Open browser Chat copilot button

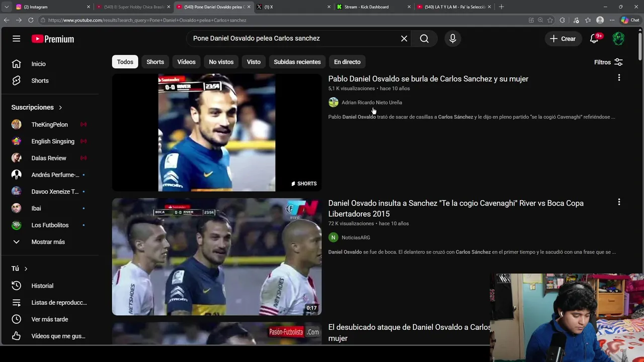pyautogui.click(x=630, y=20)
